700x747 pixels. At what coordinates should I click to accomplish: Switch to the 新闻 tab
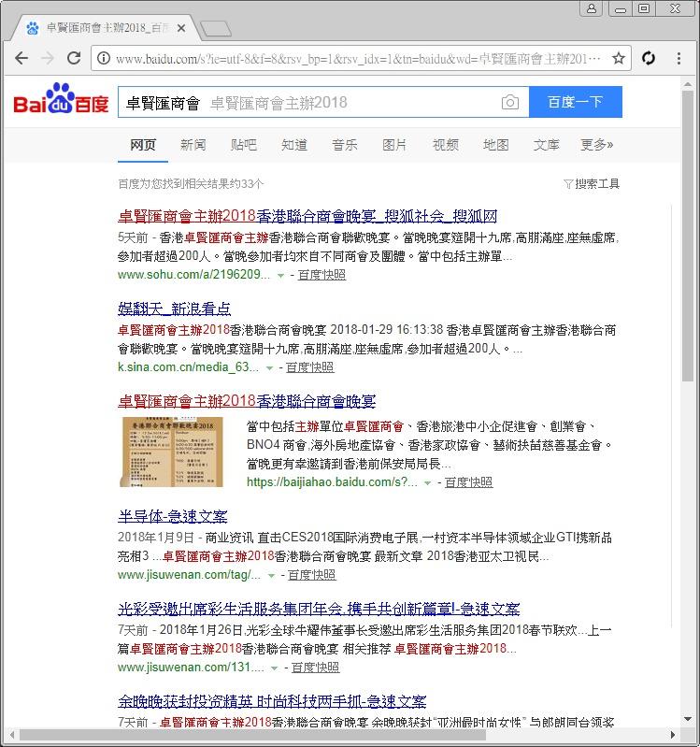coord(193,145)
